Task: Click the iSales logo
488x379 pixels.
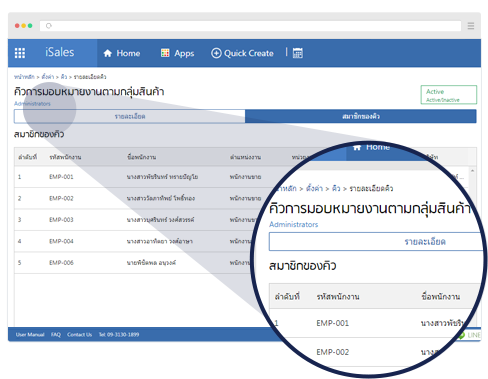Action: pyautogui.click(x=60, y=52)
